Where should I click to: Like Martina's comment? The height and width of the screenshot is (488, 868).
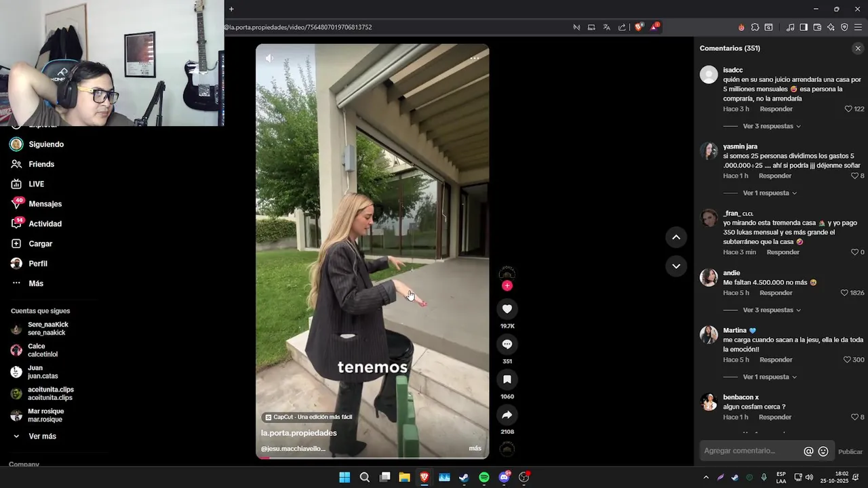click(x=847, y=360)
